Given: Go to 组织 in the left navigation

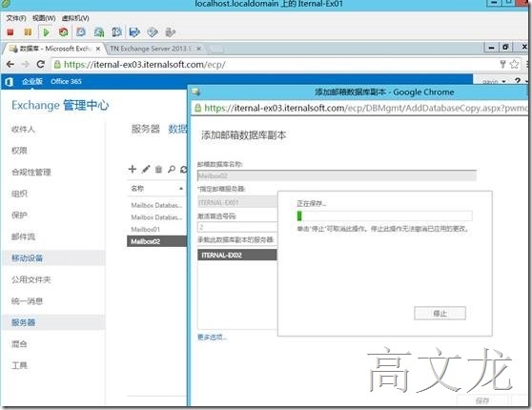Looking at the screenshot, I should (x=19, y=194).
